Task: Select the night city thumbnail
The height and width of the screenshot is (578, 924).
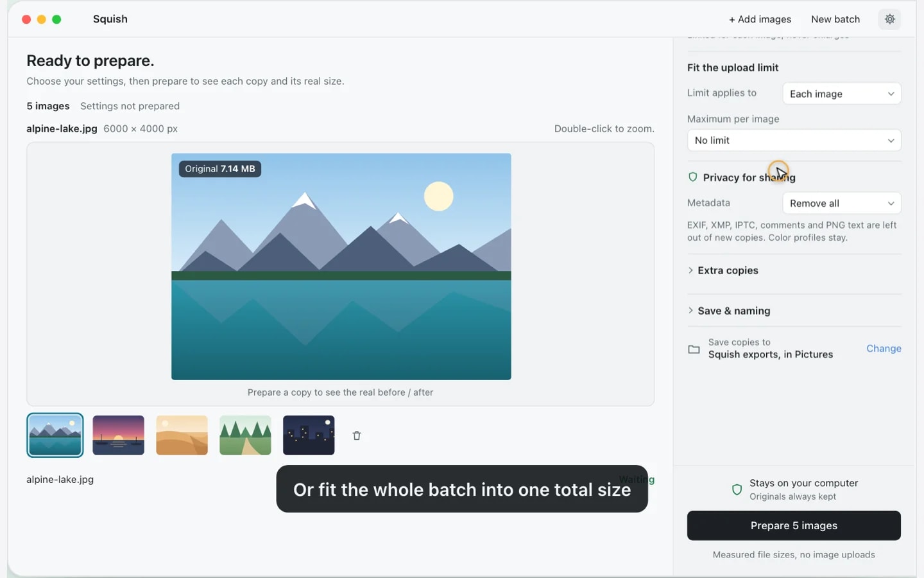Action: tap(309, 435)
